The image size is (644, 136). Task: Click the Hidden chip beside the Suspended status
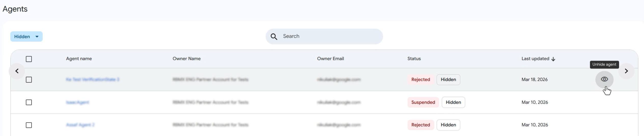point(453,102)
